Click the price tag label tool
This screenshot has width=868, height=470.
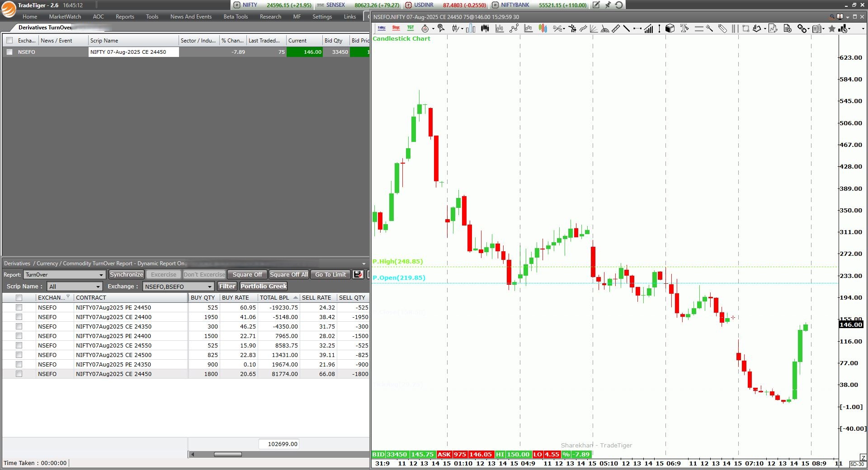722,28
